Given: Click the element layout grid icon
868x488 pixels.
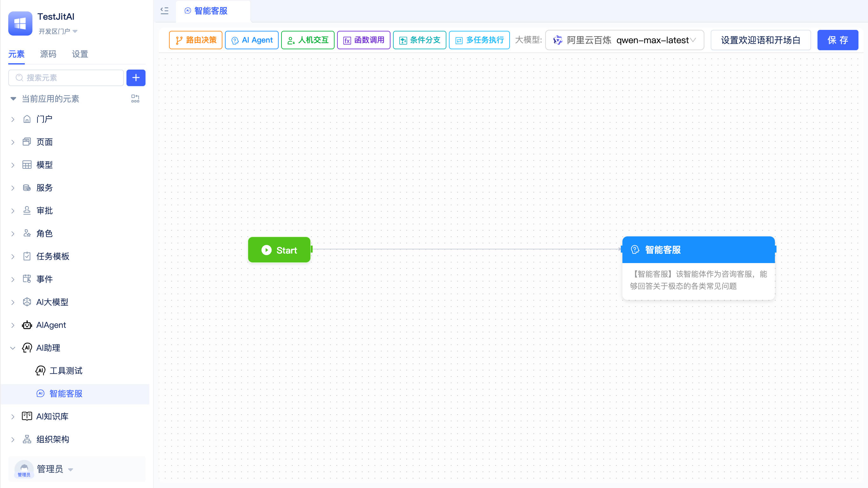Looking at the screenshot, I should click(135, 98).
